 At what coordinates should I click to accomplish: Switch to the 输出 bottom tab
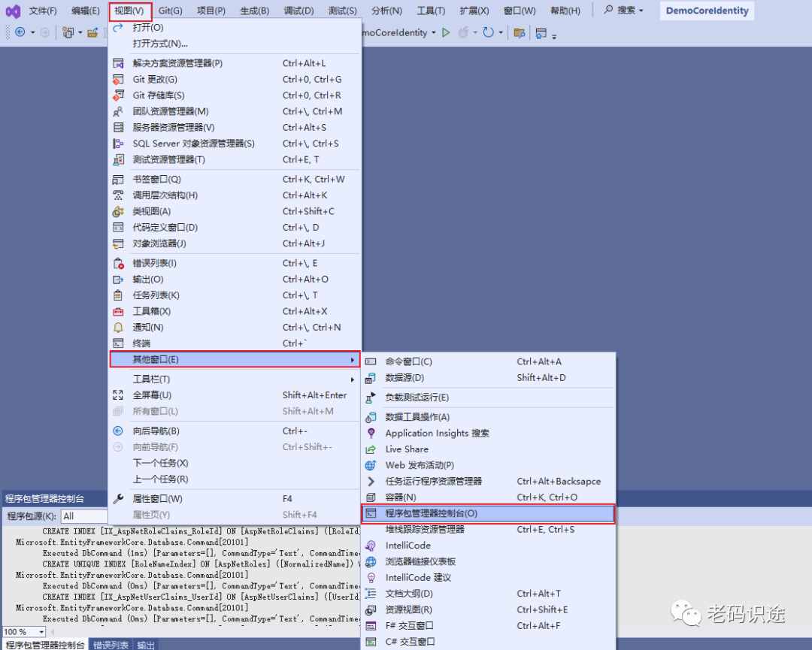[x=146, y=644]
